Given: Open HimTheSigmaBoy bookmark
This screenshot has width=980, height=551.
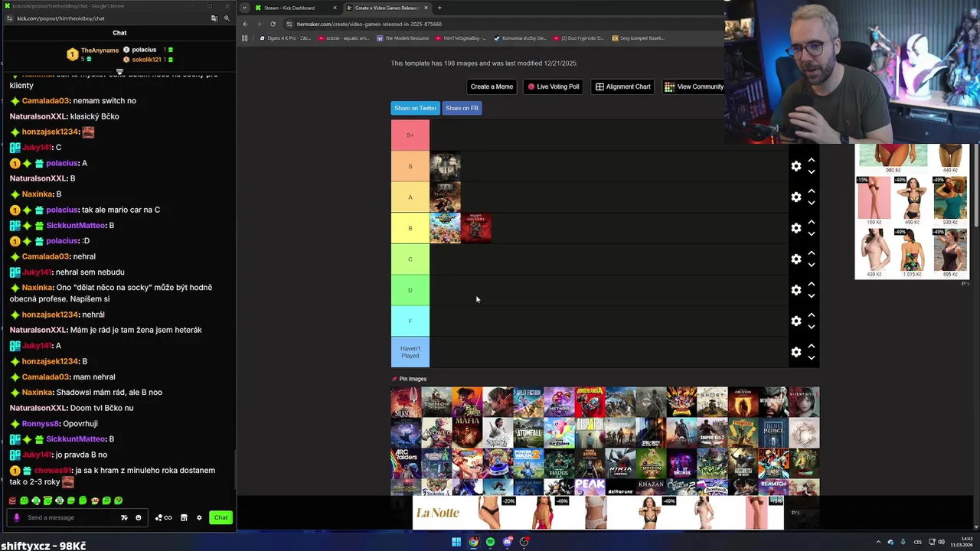Looking at the screenshot, I should pos(460,37).
